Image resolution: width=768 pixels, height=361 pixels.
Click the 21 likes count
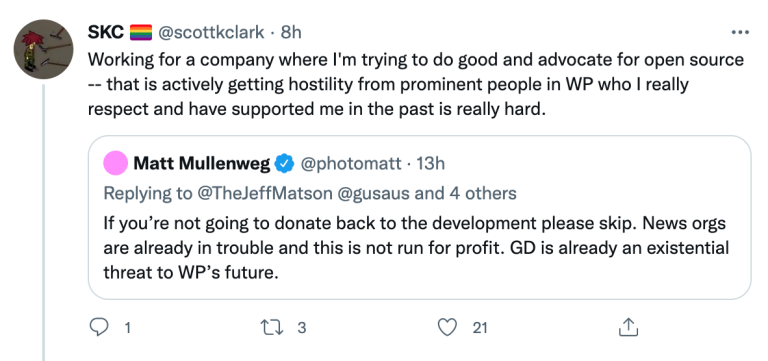click(480, 328)
